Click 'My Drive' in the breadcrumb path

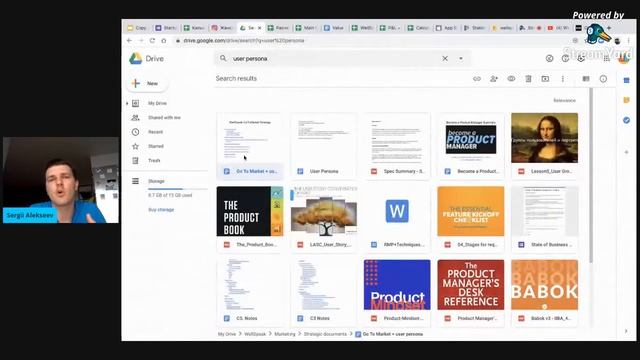coord(227,334)
